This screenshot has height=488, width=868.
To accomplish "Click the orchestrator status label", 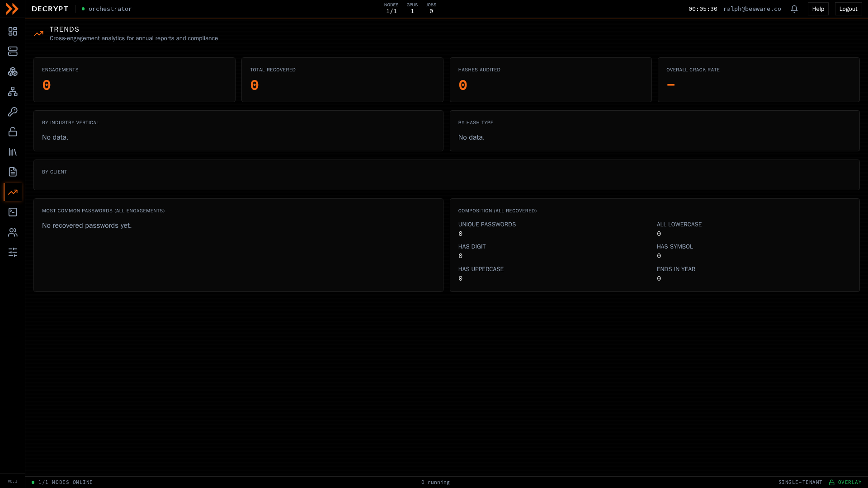I will 110,9.
